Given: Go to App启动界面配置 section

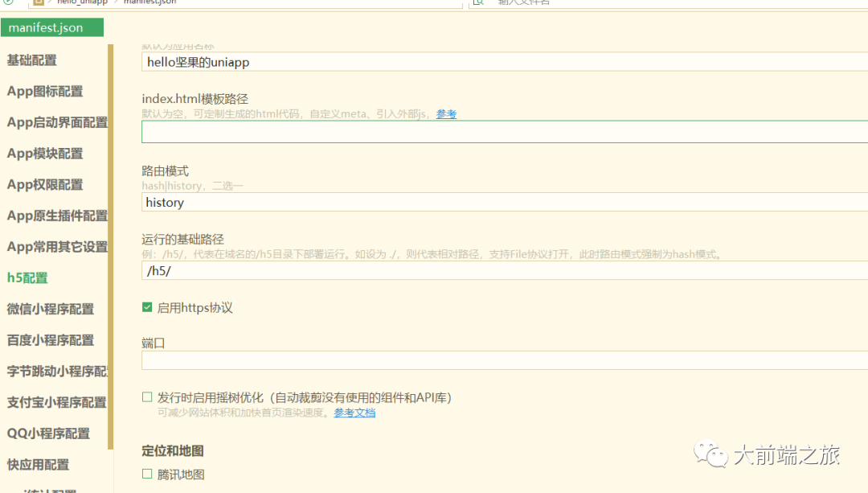Looking at the screenshot, I should [x=56, y=123].
